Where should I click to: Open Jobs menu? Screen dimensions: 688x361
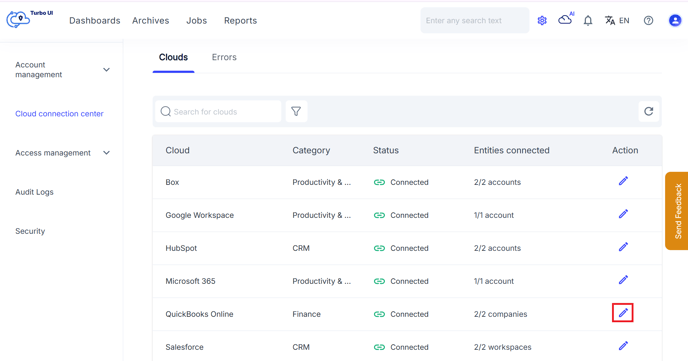pos(197,21)
